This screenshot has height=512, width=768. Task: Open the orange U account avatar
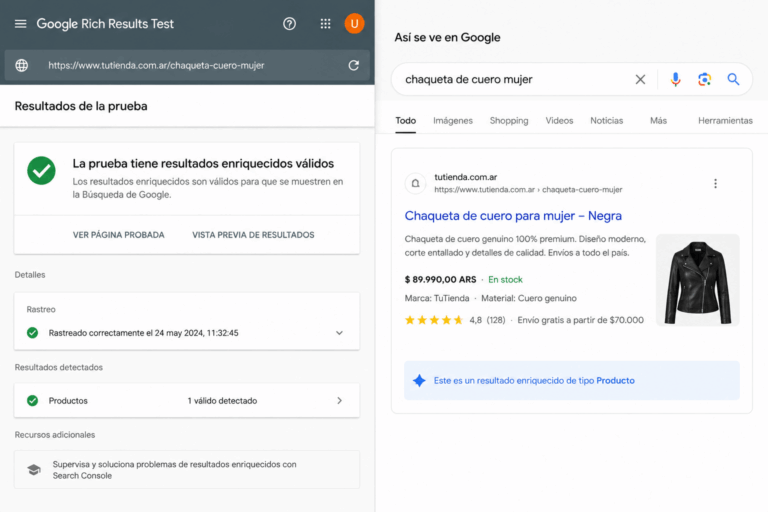pos(354,24)
